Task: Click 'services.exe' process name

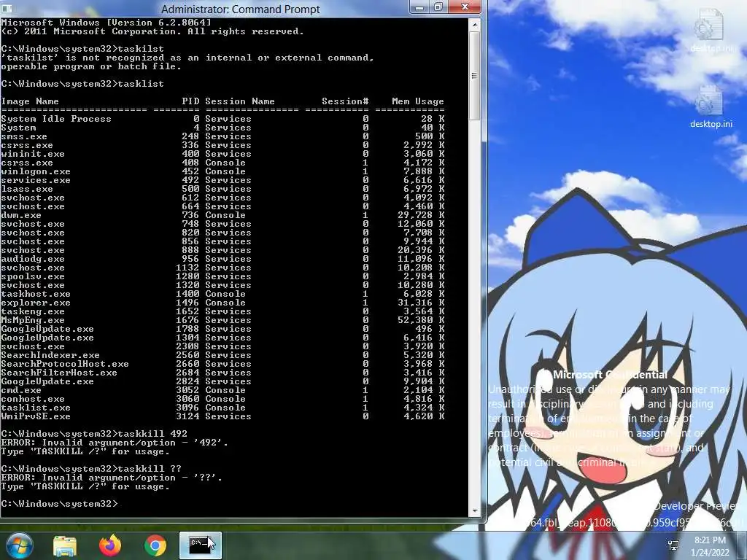Action: 36,180
